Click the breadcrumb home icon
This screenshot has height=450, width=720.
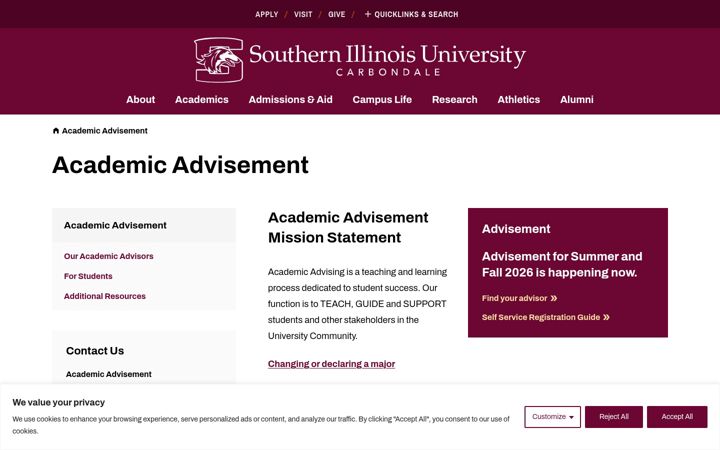[56, 131]
